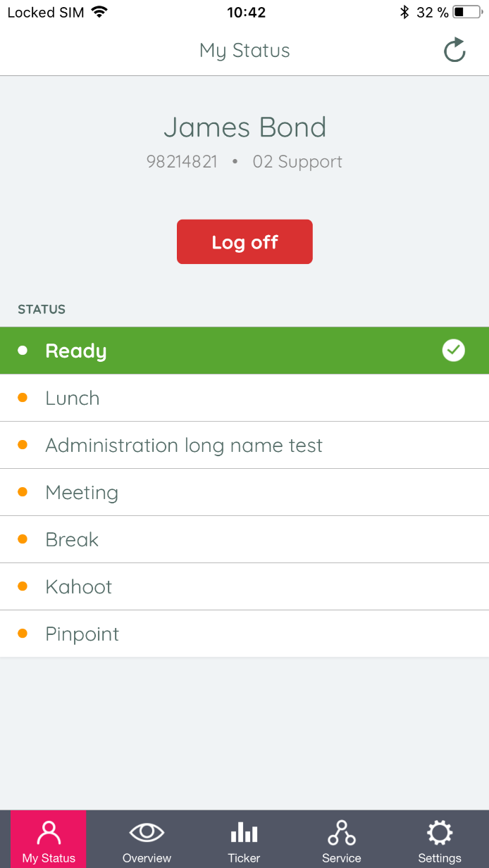This screenshot has width=489, height=868.
Task: Go to the Overview tab label
Action: pyautogui.click(x=147, y=858)
